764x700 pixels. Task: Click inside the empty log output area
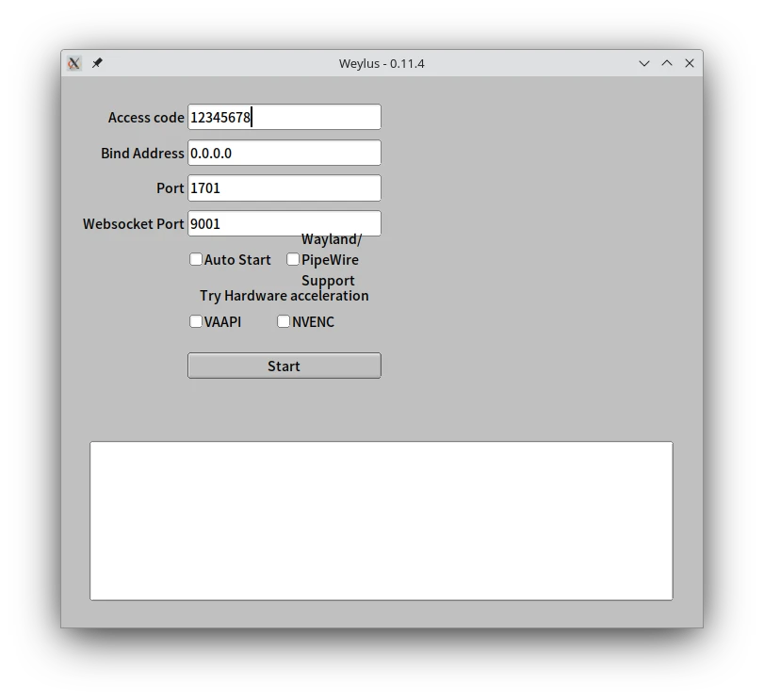click(381, 520)
